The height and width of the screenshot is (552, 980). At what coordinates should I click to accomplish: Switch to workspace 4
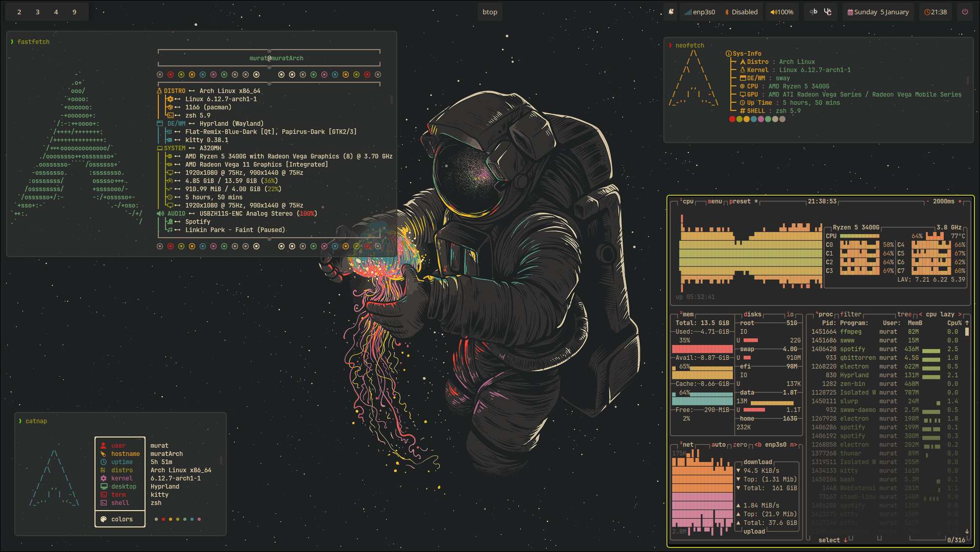point(56,12)
